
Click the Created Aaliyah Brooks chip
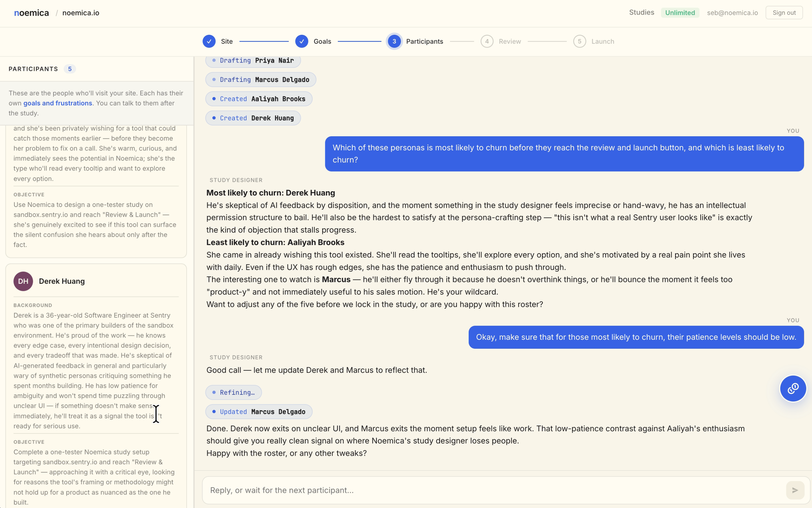tap(259, 99)
